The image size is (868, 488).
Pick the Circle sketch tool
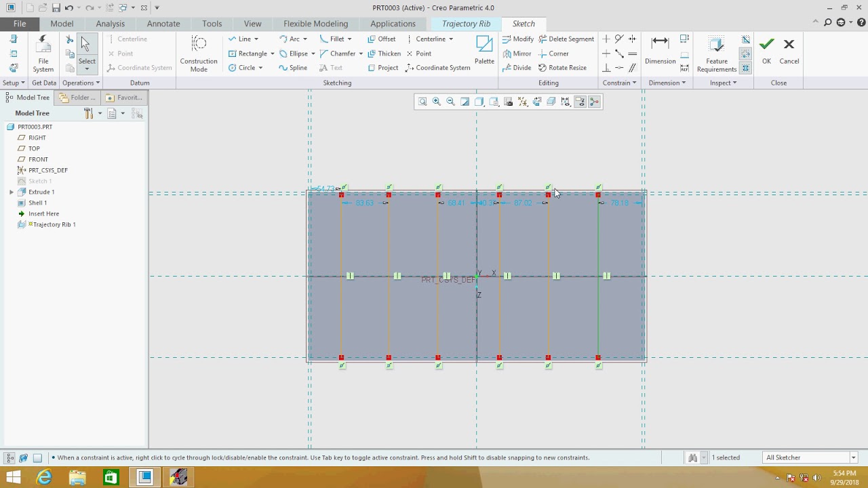(241, 68)
